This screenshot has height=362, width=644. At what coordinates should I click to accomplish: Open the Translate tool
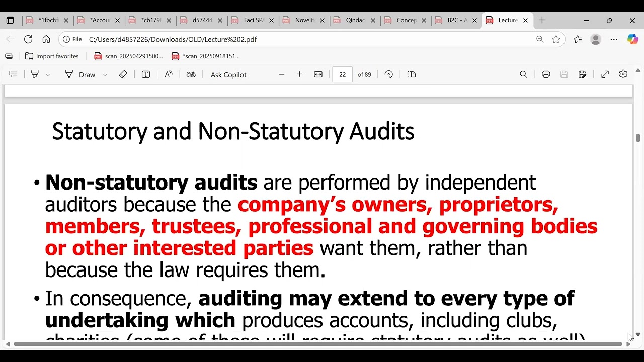coord(191,74)
